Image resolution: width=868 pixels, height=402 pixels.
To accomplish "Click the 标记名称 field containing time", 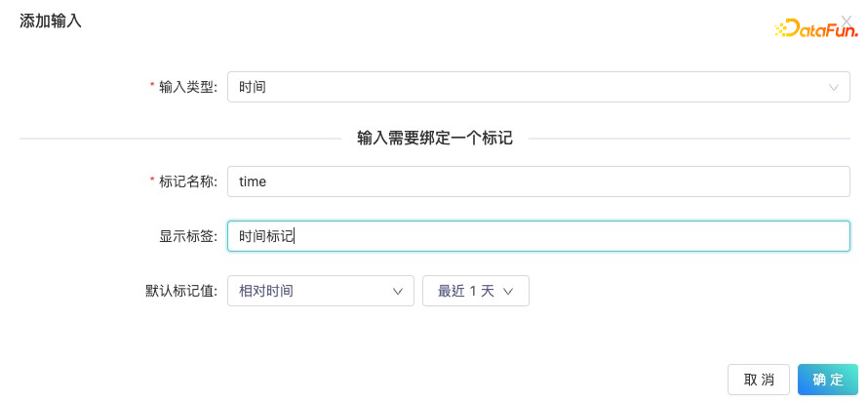I will tap(538, 181).
